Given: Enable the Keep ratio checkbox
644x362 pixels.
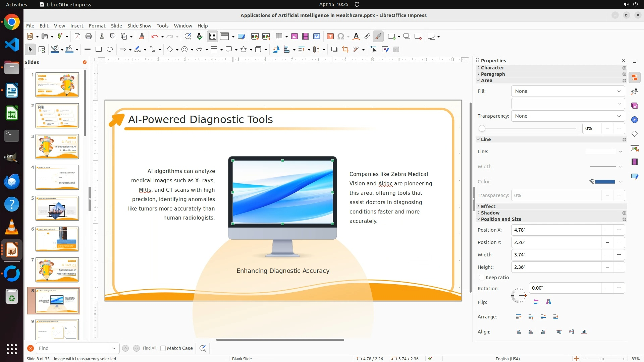Looking at the screenshot, I should click(482, 278).
